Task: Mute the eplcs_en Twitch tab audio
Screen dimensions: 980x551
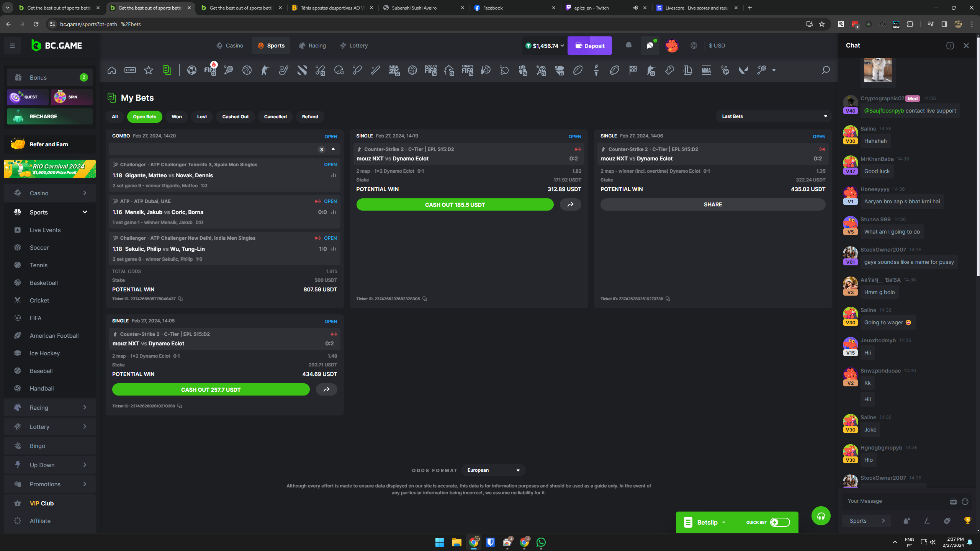Action: click(635, 8)
